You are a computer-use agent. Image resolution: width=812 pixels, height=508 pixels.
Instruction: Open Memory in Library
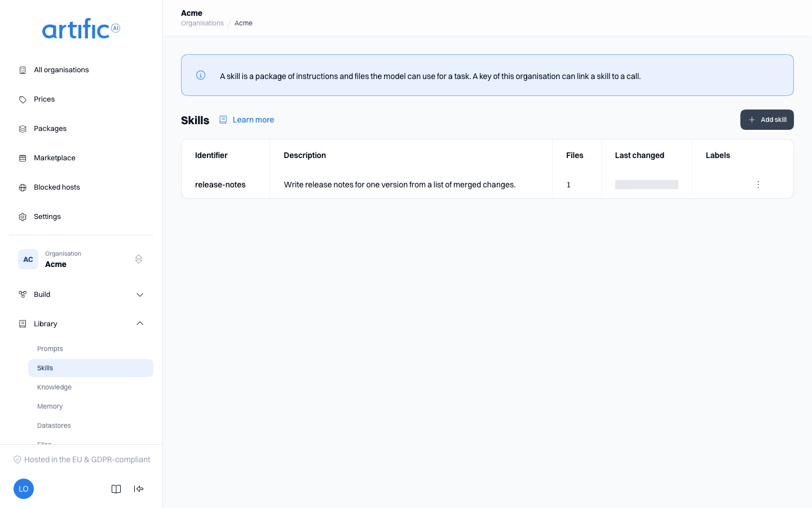[x=91, y=406]
